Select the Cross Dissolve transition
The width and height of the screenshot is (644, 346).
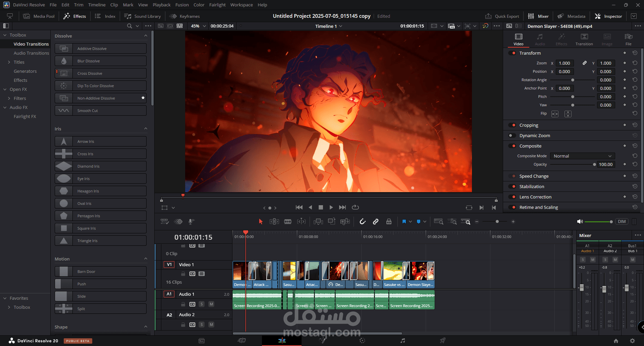tap(101, 73)
